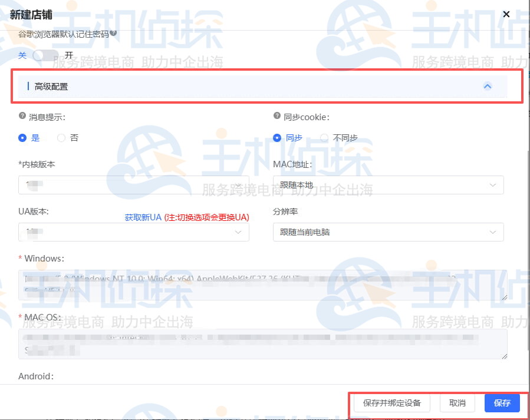Click inside the Windows UA text area

point(262,283)
